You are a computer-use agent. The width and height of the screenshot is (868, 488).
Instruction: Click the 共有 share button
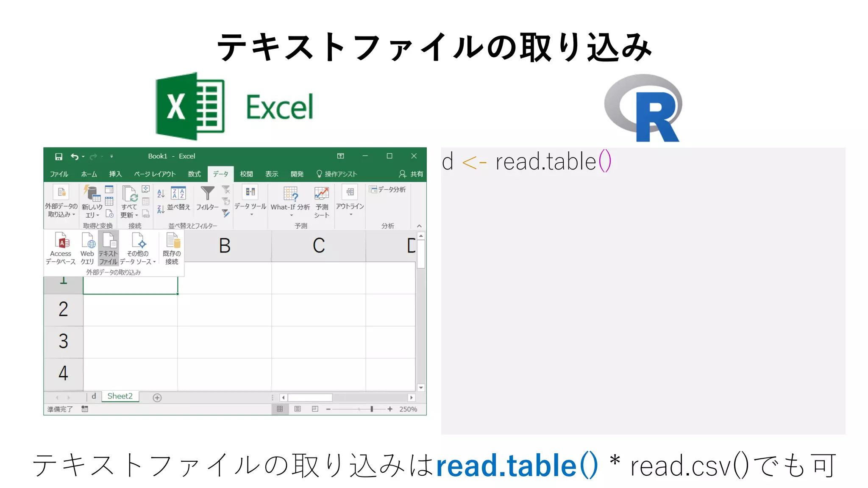pos(411,174)
